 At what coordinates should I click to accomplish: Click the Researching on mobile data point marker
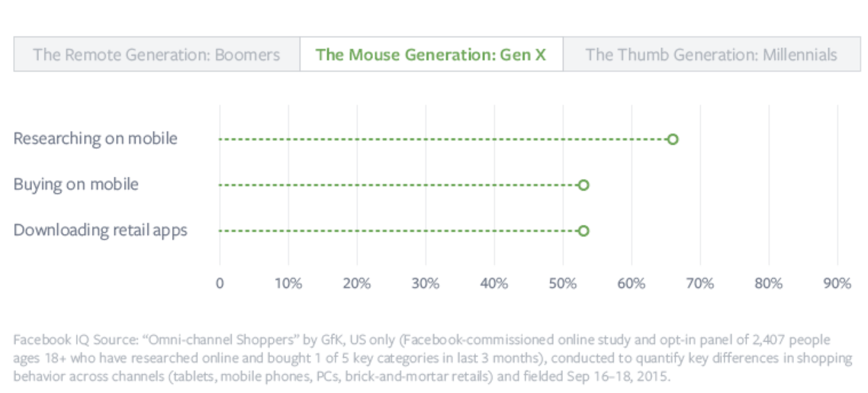click(x=672, y=139)
